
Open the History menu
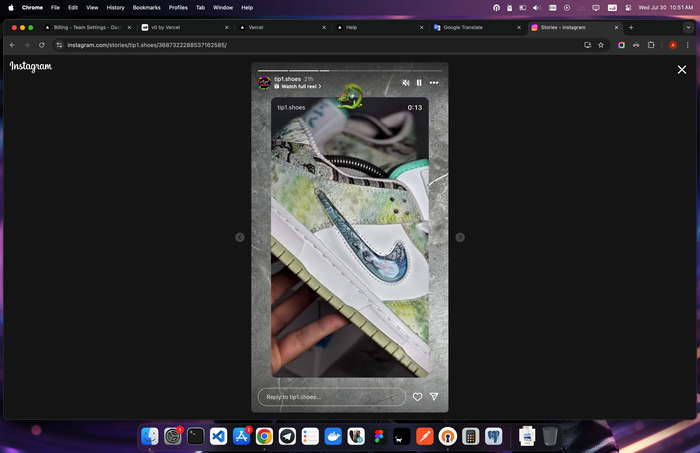coord(115,8)
